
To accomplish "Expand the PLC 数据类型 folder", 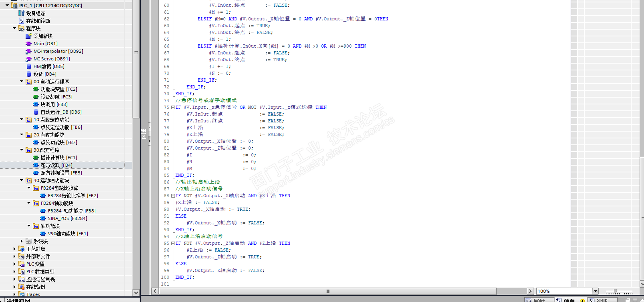I will pos(14,272).
